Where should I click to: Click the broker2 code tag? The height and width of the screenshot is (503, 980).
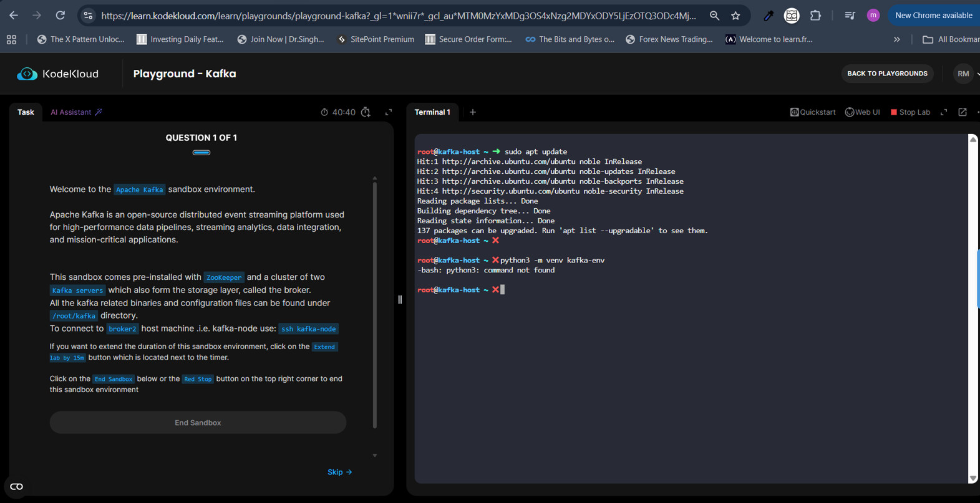pyautogui.click(x=122, y=328)
